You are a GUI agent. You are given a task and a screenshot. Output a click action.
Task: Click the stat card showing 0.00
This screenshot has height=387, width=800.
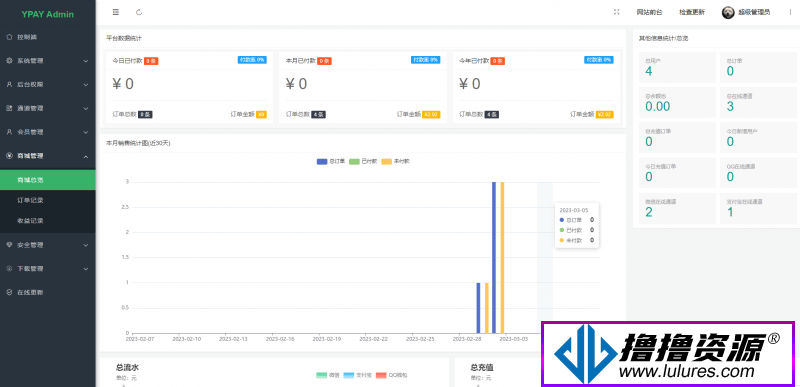pos(677,102)
